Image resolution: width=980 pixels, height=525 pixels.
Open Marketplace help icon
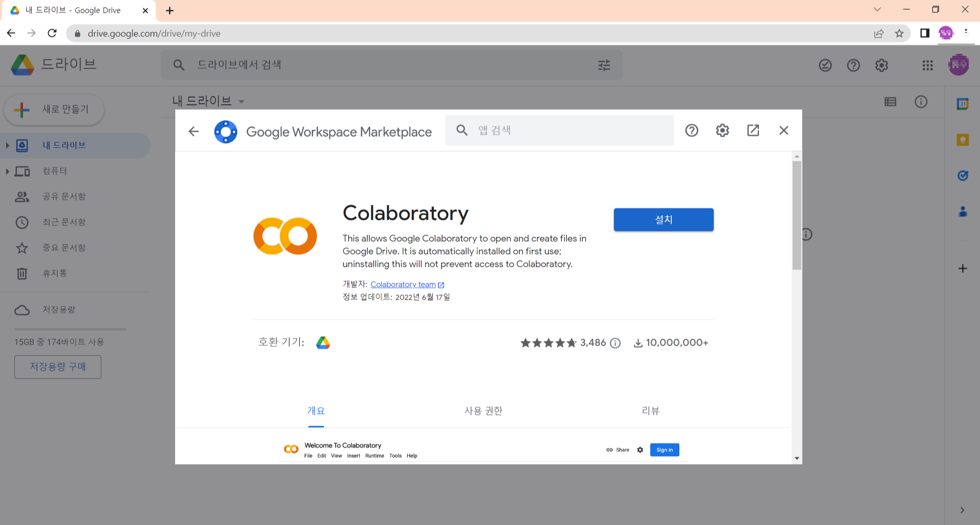pos(692,131)
